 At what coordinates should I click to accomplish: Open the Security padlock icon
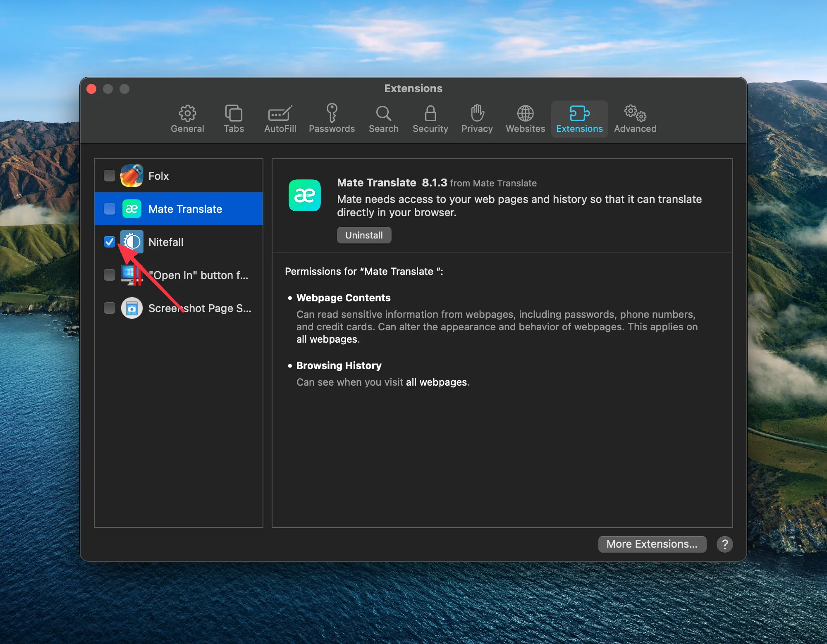(x=430, y=113)
